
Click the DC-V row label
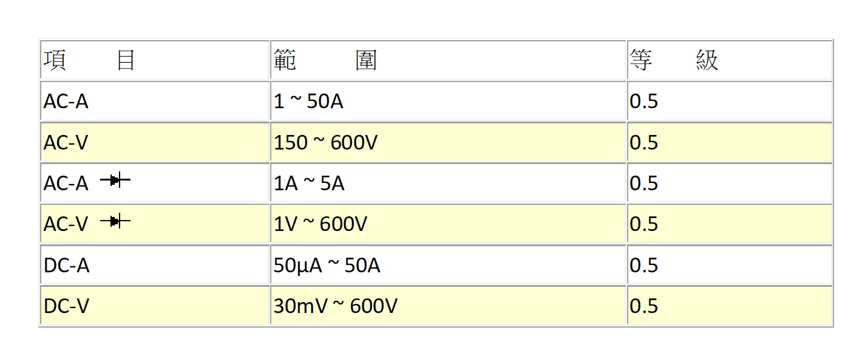[x=67, y=306]
